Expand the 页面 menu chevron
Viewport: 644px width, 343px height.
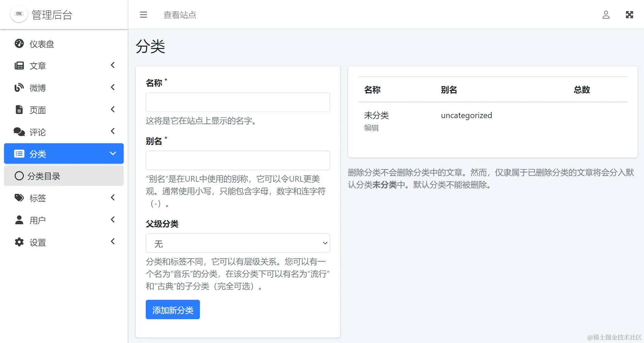[113, 109]
